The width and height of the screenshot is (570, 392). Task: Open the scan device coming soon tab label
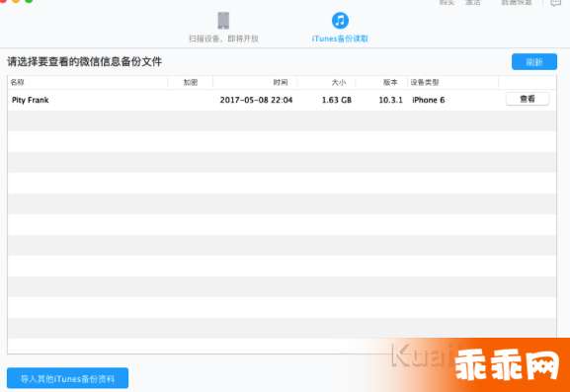pos(223,39)
